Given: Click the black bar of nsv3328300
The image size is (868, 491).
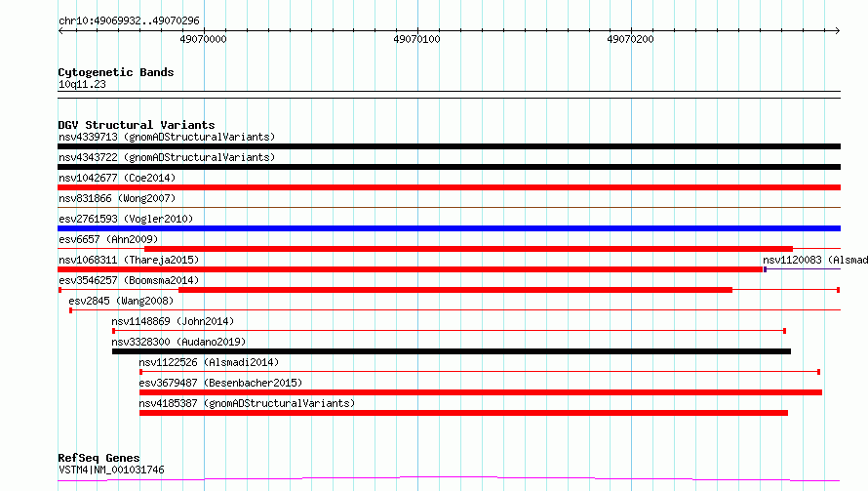Looking at the screenshot, I should pyautogui.click(x=452, y=351).
